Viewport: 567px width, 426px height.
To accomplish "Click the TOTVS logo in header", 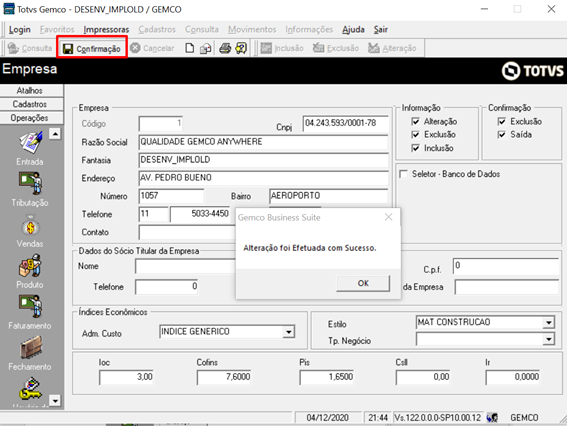I will click(532, 71).
